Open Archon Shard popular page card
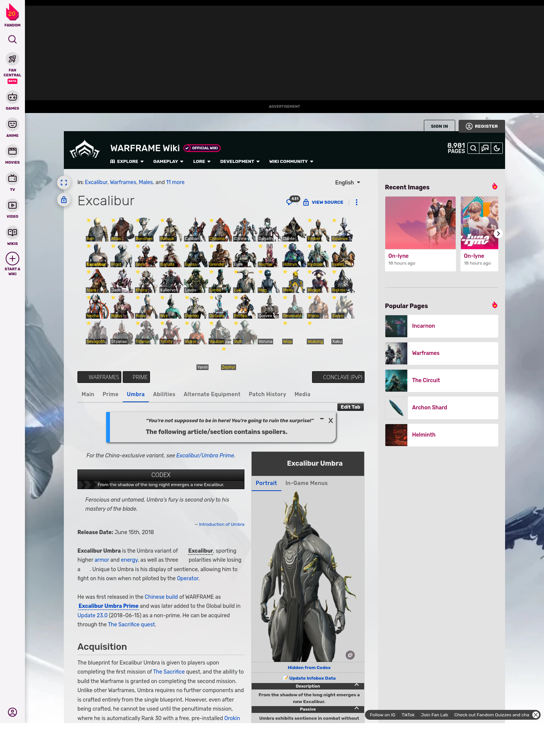 pyautogui.click(x=442, y=407)
